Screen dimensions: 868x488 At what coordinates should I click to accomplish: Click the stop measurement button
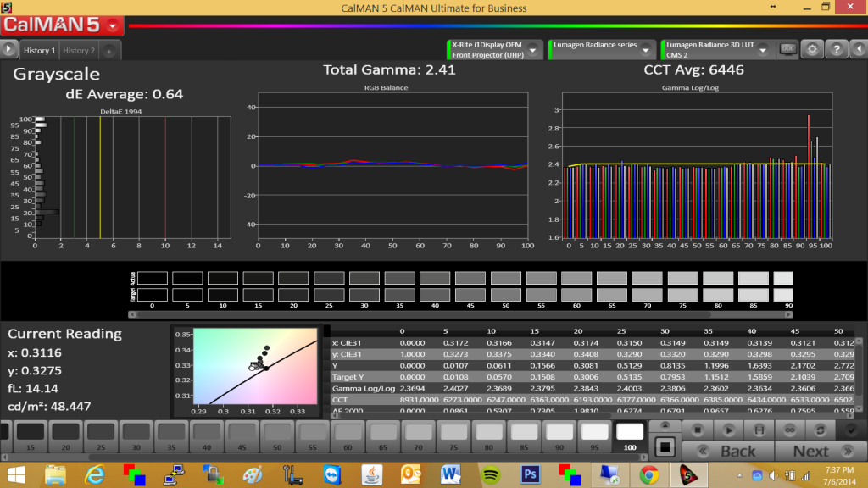698,430
